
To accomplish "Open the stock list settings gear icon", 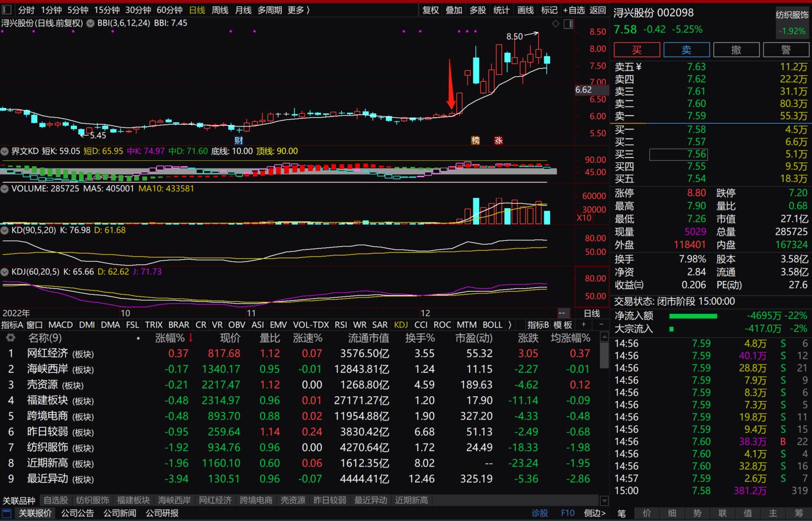I will (x=10, y=338).
